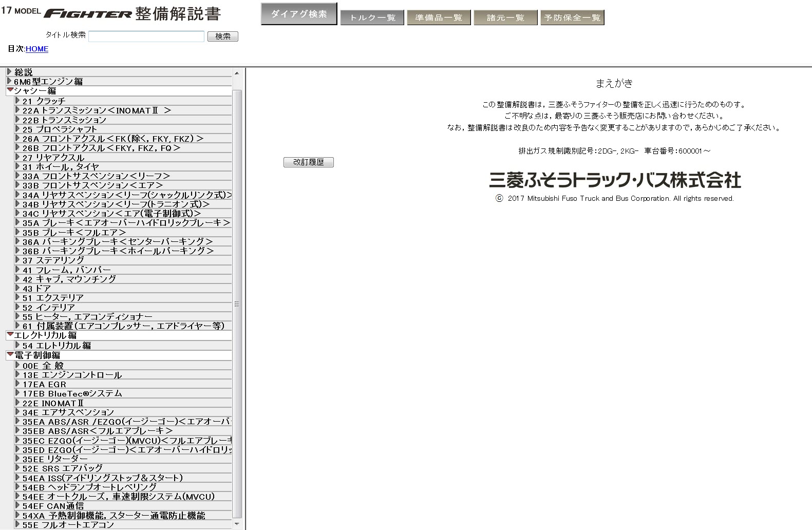Screen dimensions: 812x530
Task: Collapse the シャシー編 section red arrow
Action: (x=10, y=90)
